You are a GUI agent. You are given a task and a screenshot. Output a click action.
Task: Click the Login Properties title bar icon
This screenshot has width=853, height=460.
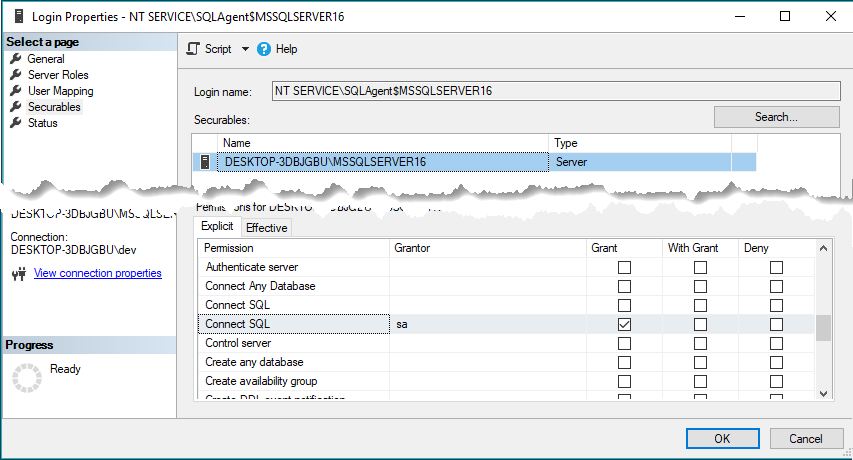click(x=18, y=16)
